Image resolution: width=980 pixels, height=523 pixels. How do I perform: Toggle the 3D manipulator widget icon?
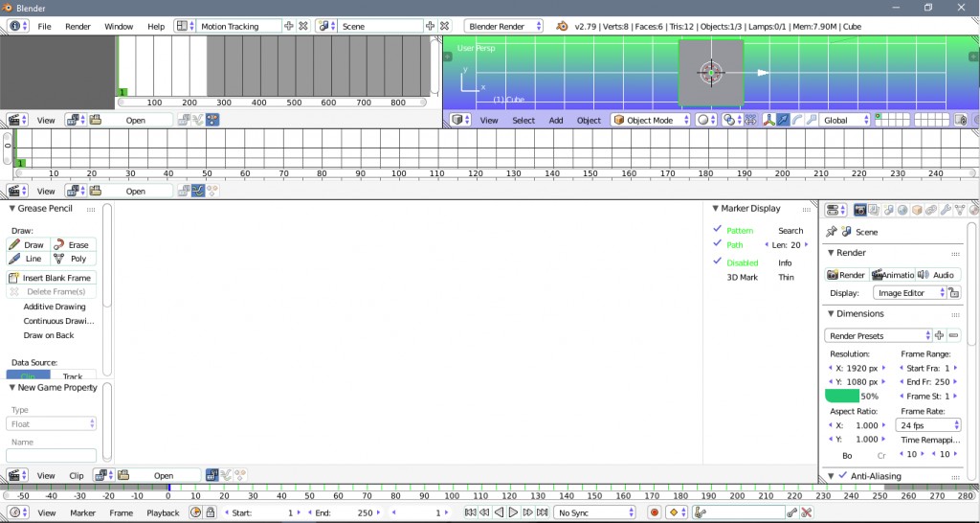click(x=768, y=121)
